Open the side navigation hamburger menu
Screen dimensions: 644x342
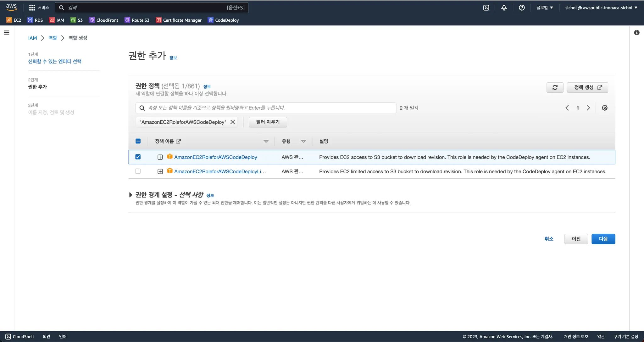pos(7,33)
